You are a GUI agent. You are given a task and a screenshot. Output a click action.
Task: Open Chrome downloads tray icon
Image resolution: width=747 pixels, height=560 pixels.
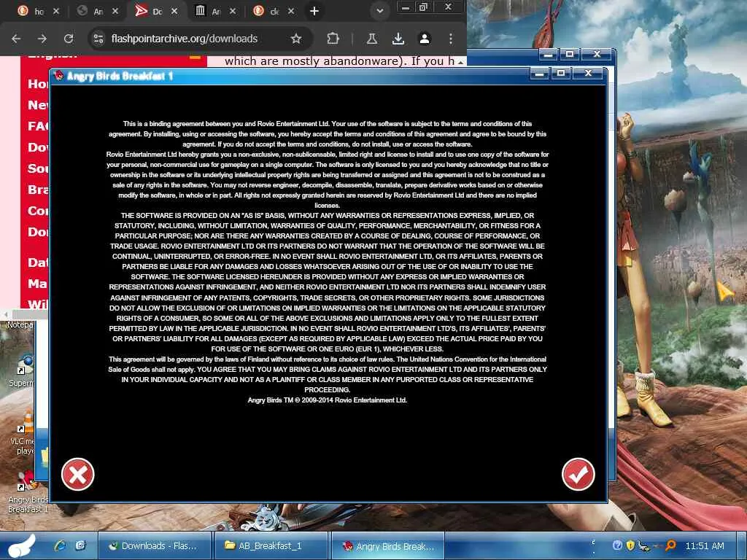pos(398,39)
